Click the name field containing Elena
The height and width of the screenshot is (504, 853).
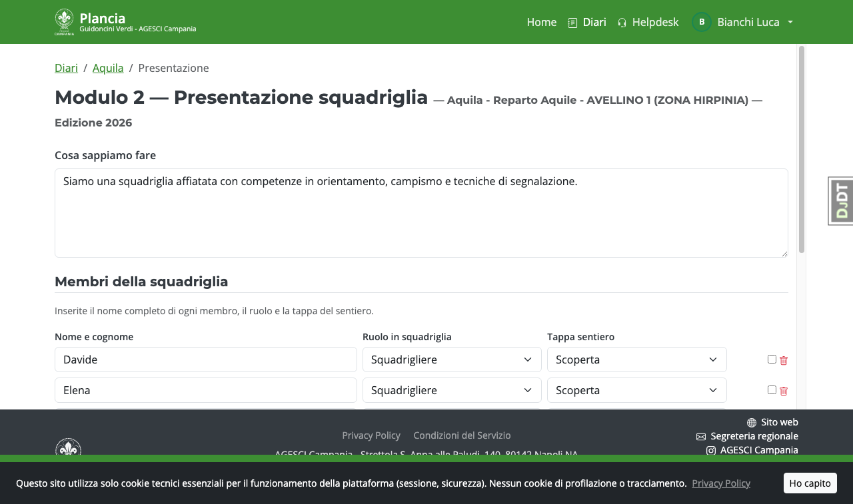pos(206,390)
